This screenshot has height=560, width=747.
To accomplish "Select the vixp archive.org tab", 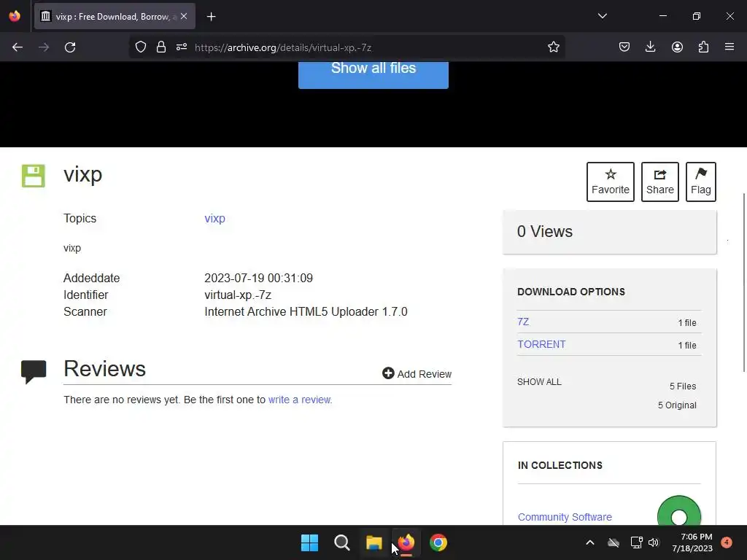I will coord(115,16).
